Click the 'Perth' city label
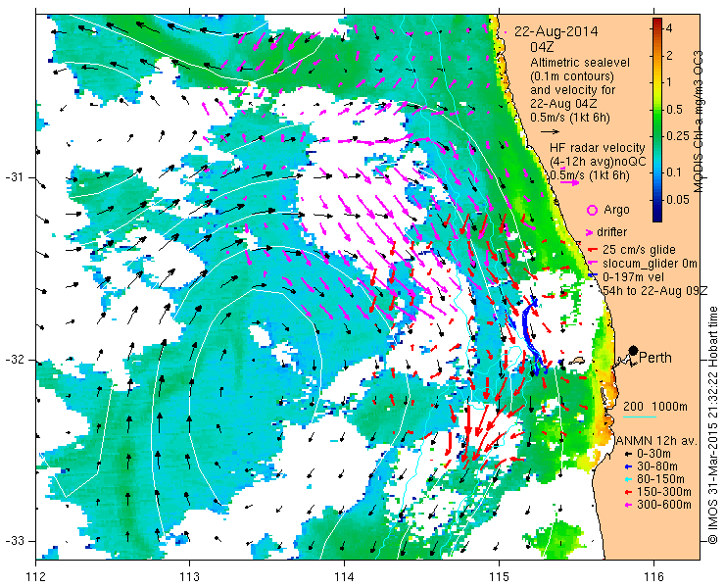The width and height of the screenshot is (725, 588). tap(655, 358)
